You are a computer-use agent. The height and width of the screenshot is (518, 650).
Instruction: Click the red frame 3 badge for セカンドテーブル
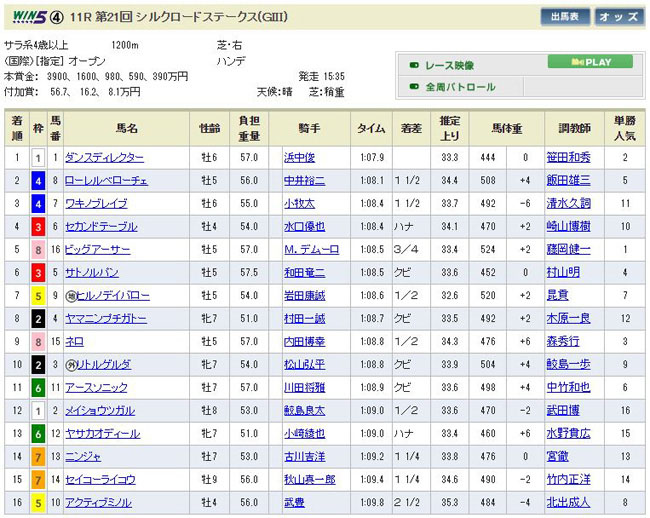[x=37, y=227]
